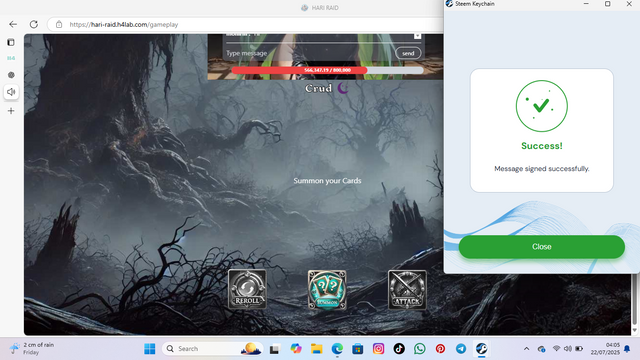Click the Summon your Cards text
The width and height of the screenshot is (640, 360).
327,180
